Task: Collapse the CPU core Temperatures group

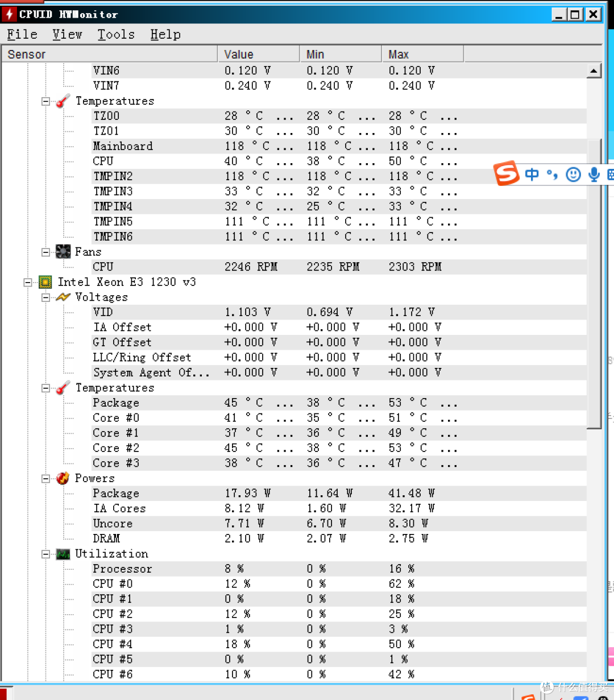Action: 45,388
